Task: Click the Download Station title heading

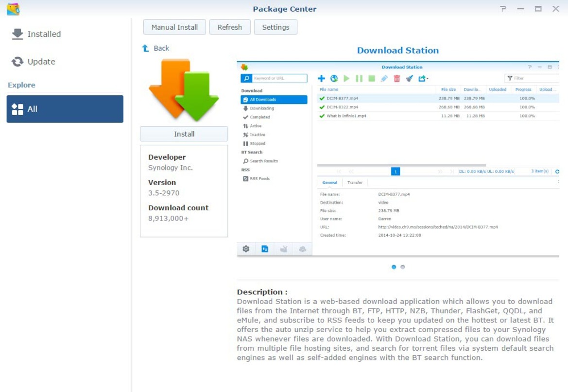Action: (x=398, y=51)
